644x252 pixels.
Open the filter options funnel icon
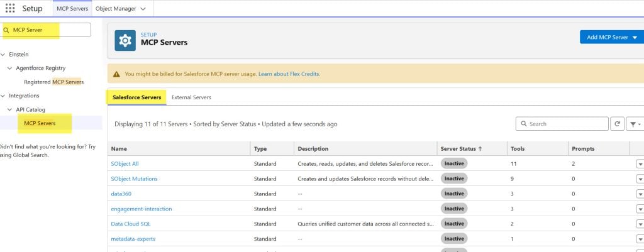point(635,124)
